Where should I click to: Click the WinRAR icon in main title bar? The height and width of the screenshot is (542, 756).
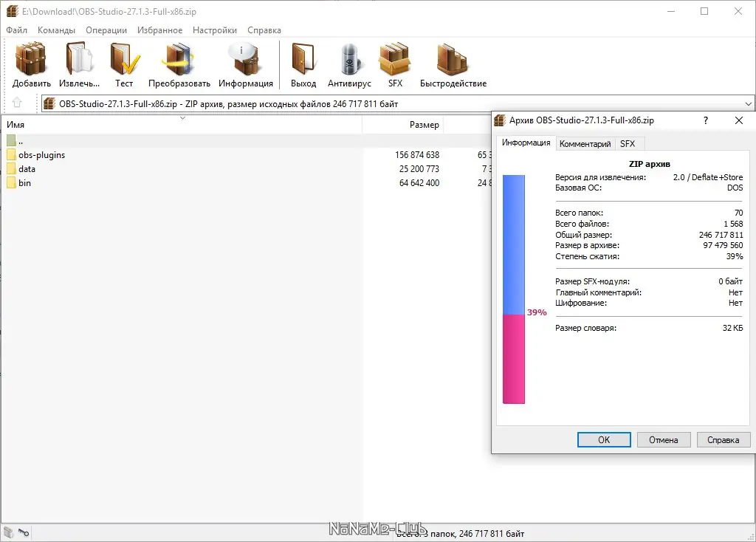(x=12, y=11)
